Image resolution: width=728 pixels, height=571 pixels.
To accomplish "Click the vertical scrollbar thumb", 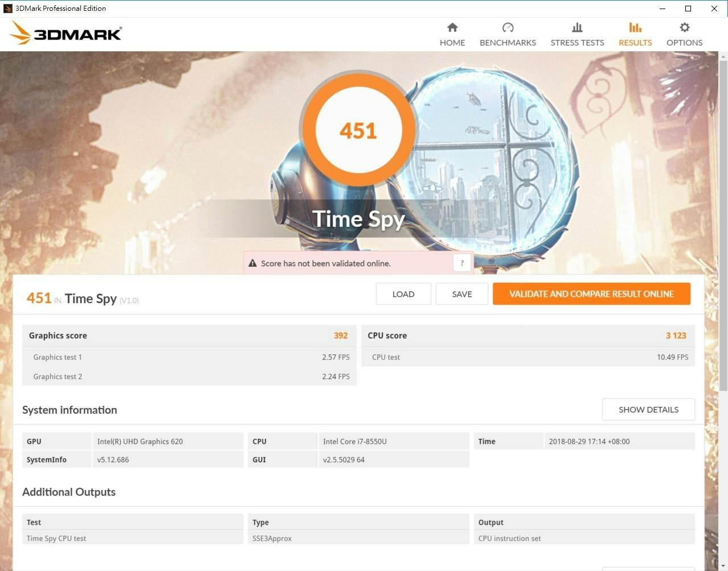I will 723,226.
